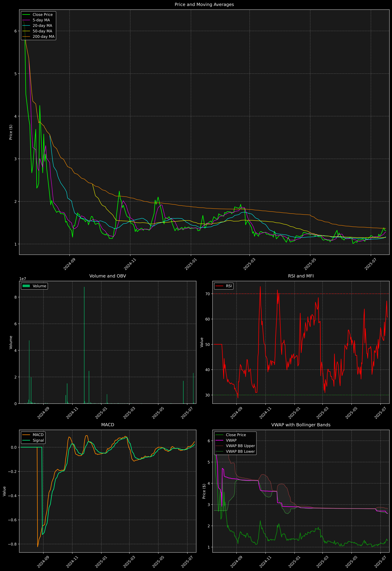This screenshot has width=392, height=571.
Task: Click the 'Price ($)' axis label of top chart
Action: [x=11, y=132]
